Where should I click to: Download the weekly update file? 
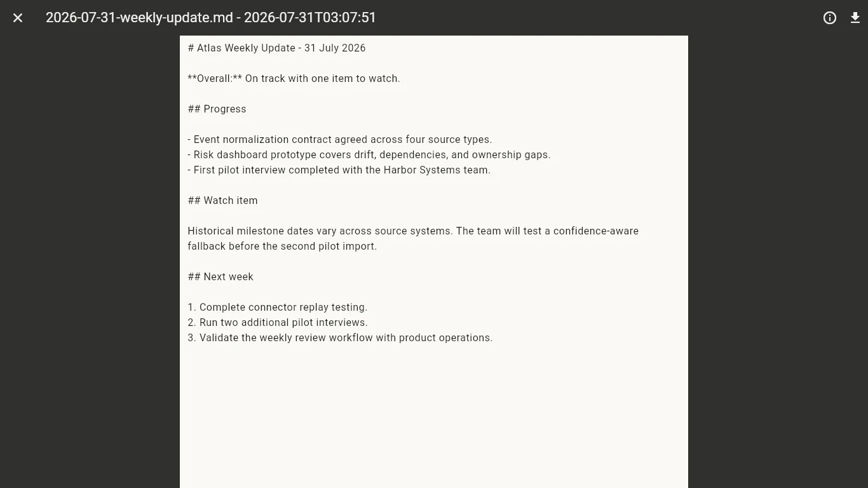point(855,18)
